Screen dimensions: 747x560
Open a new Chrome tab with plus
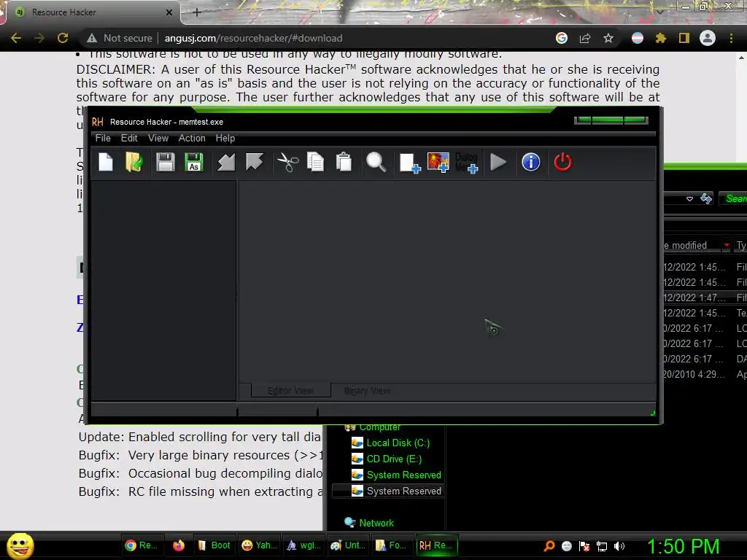click(x=197, y=12)
